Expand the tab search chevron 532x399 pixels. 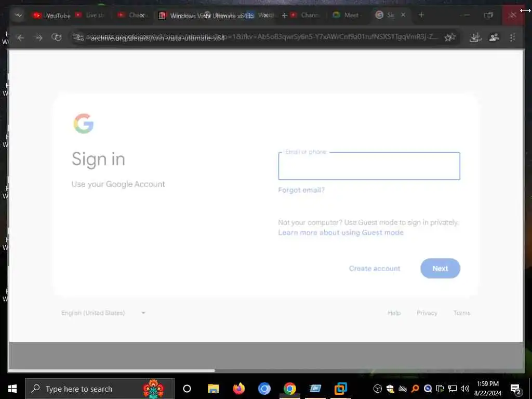tap(18, 15)
